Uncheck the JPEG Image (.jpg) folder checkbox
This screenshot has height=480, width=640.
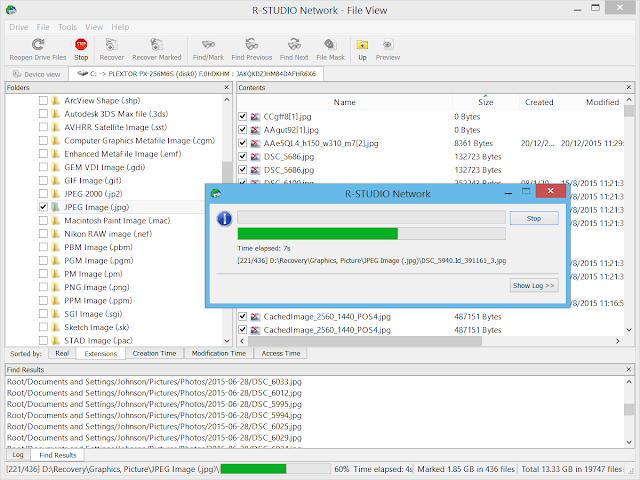[x=43, y=207]
